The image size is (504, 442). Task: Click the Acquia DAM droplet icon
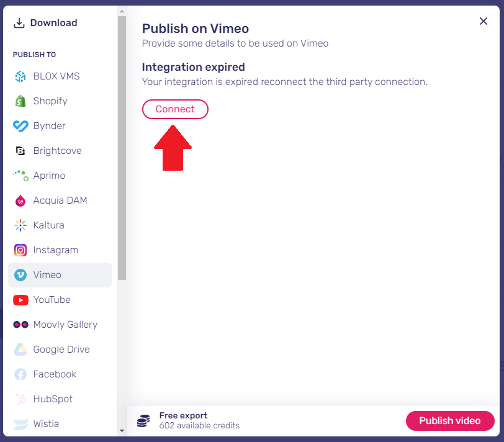click(20, 201)
